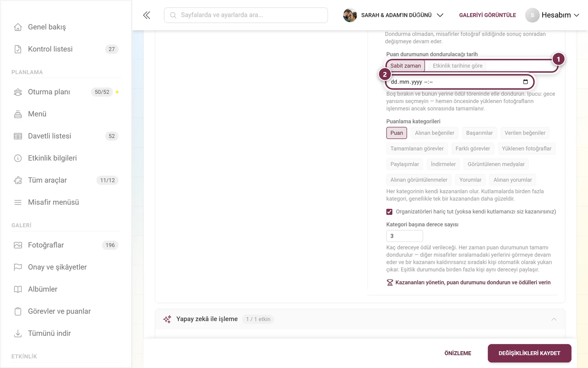Screen dimensions: 588x368
Task: Open Fotoğraflar gallery page
Action: coord(66,245)
